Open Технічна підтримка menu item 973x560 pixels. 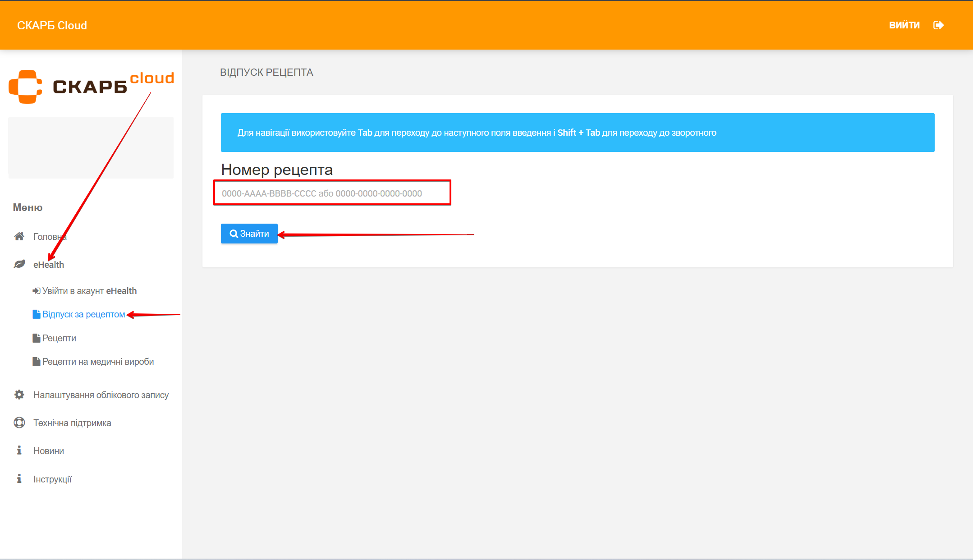(72, 423)
